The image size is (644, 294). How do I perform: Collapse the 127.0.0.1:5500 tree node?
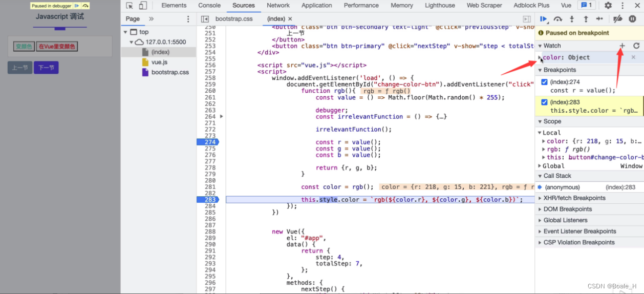132,42
